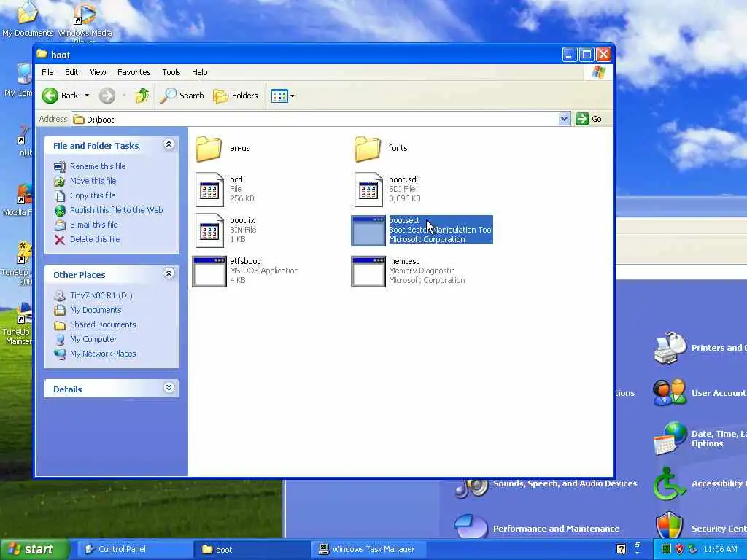747x560 pixels.
Task: Click the greyed Forward arrow button
Action: pos(107,96)
